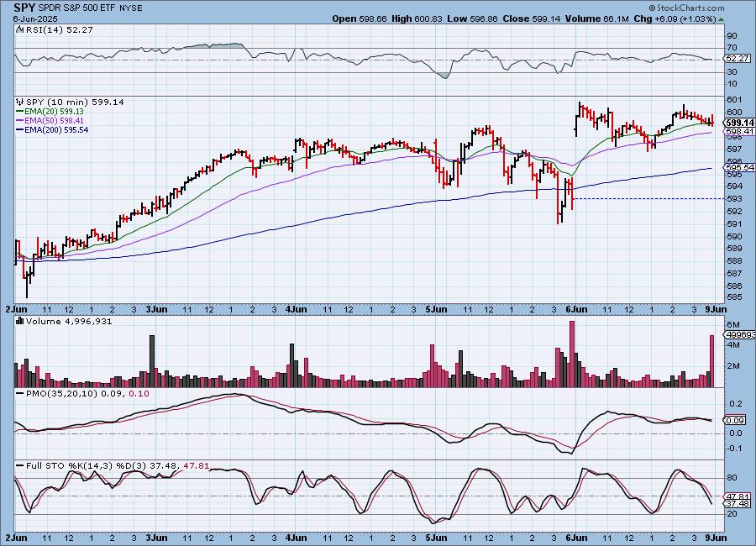
Task: Click the EMA(50) 598.41 legend text
Action: pos(54,121)
